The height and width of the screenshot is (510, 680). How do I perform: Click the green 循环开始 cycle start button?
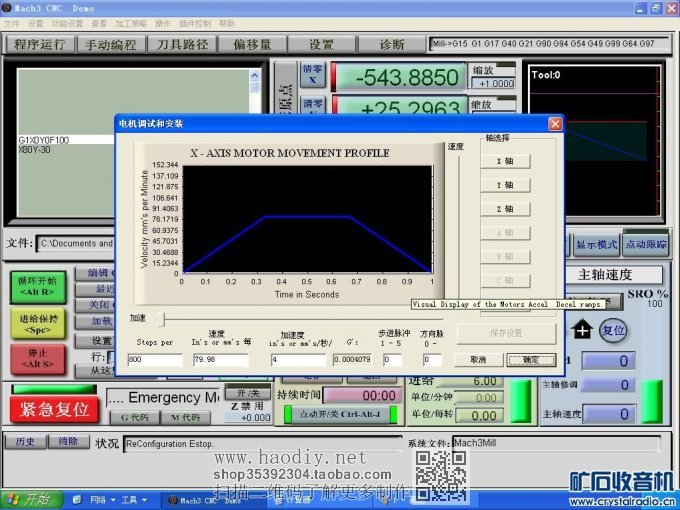[x=38, y=285]
